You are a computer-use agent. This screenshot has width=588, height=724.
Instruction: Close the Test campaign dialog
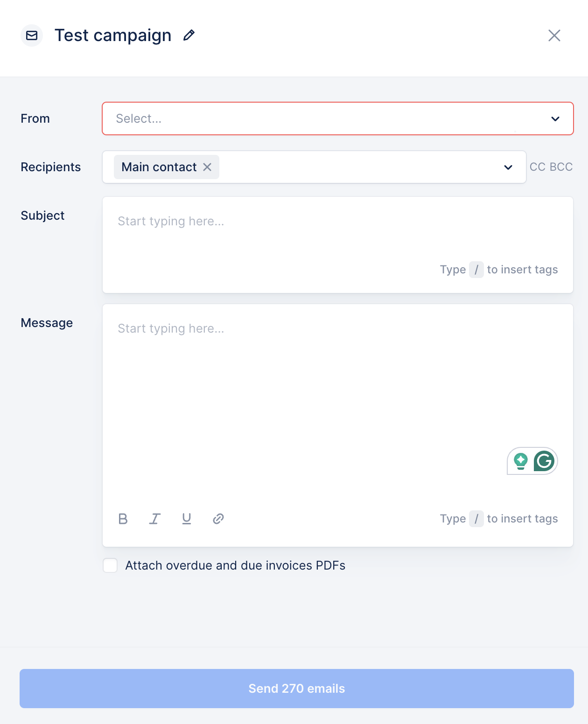[x=554, y=35]
